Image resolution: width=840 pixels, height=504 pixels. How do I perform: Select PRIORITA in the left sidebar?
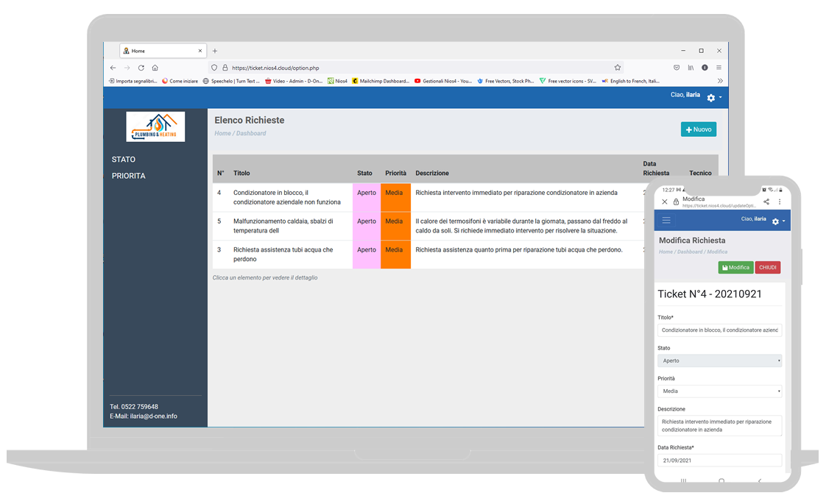129,176
